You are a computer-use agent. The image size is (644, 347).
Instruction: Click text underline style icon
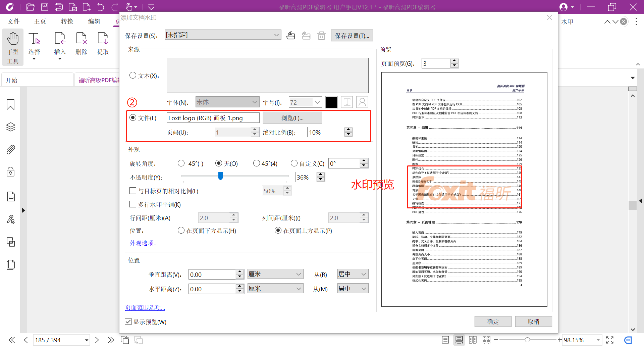[x=347, y=102]
